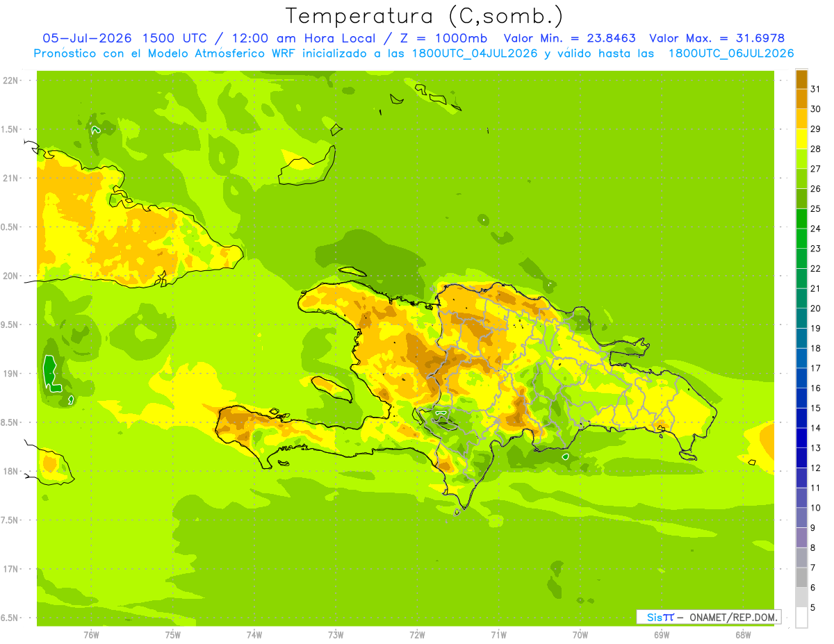This screenshot has height=644, width=834.
Task: Click the latitude label '22N'
Action: 10,81
